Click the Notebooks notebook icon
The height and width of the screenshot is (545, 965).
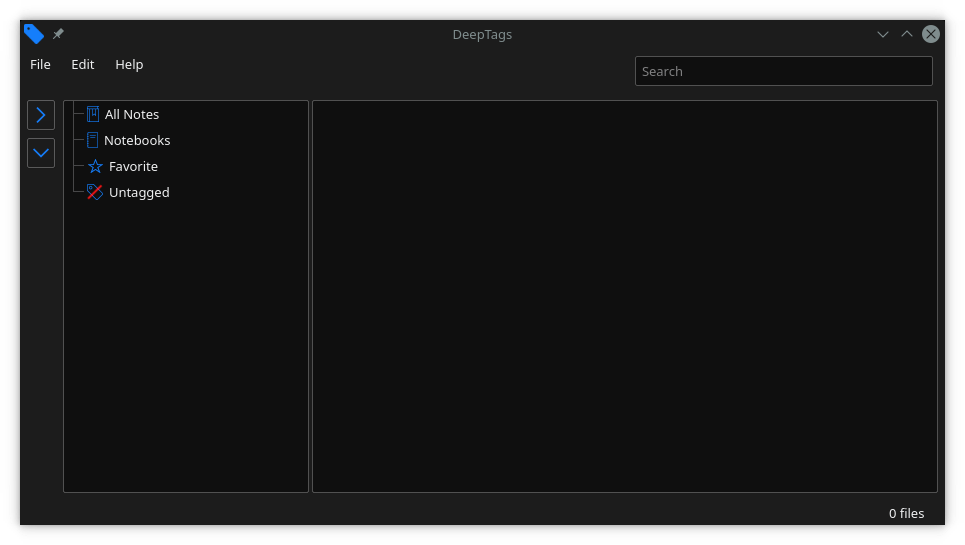[x=92, y=140]
